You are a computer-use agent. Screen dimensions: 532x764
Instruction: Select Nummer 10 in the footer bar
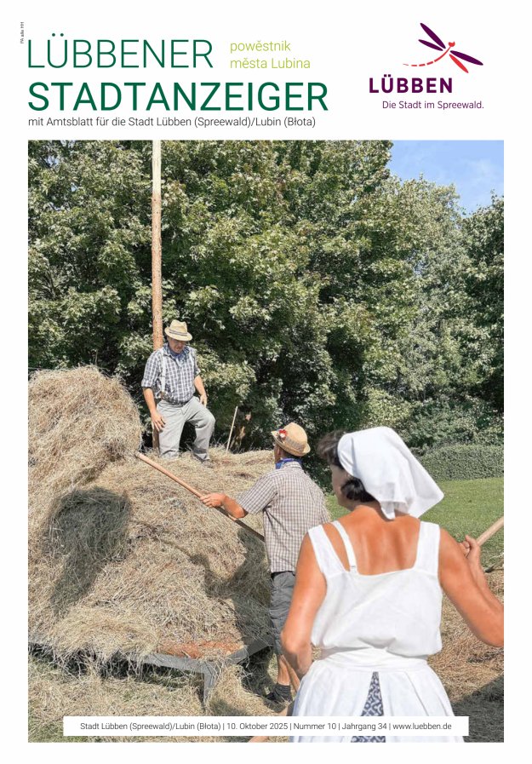click(x=314, y=726)
